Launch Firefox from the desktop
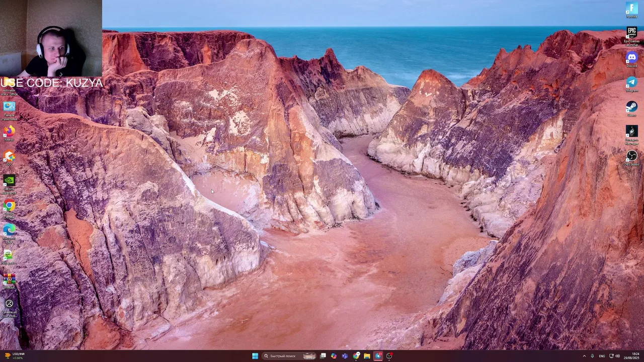This screenshot has height=362, width=644. 9,133
